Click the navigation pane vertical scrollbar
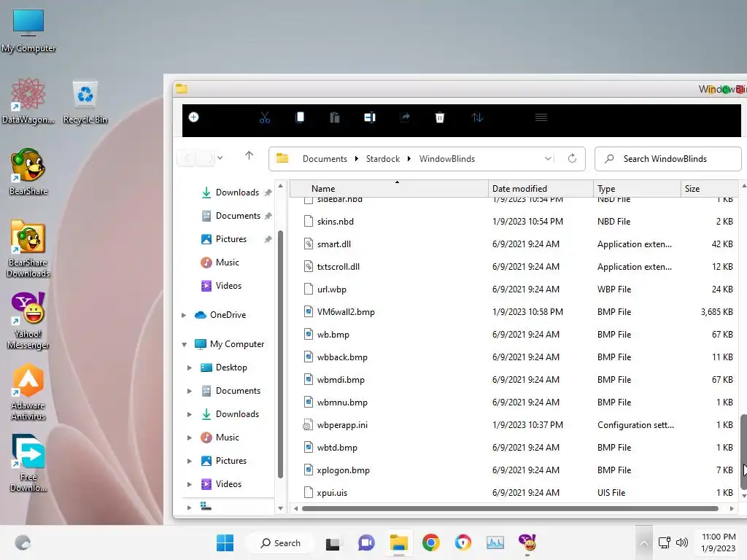This screenshot has height=560, width=747. [280, 354]
